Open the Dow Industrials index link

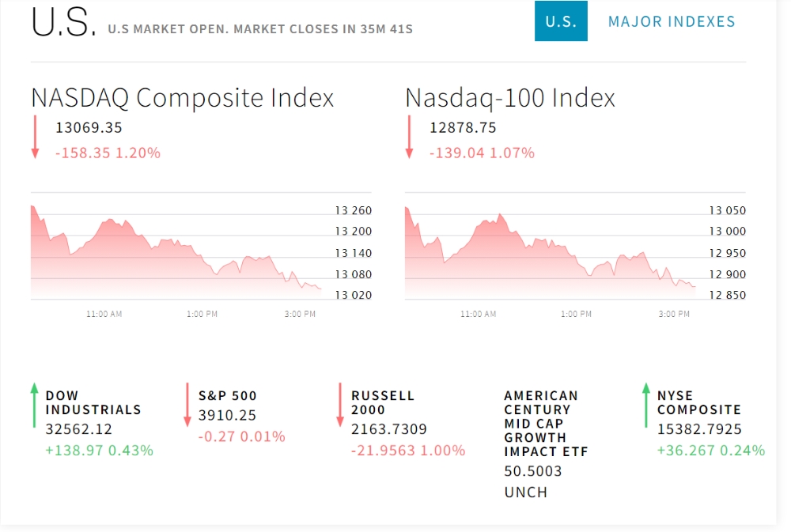pos(93,402)
